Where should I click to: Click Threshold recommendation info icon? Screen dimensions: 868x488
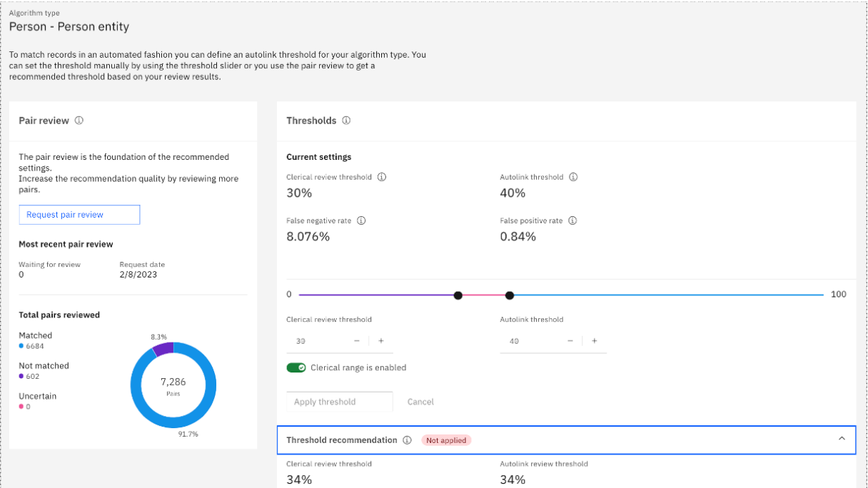tap(407, 440)
